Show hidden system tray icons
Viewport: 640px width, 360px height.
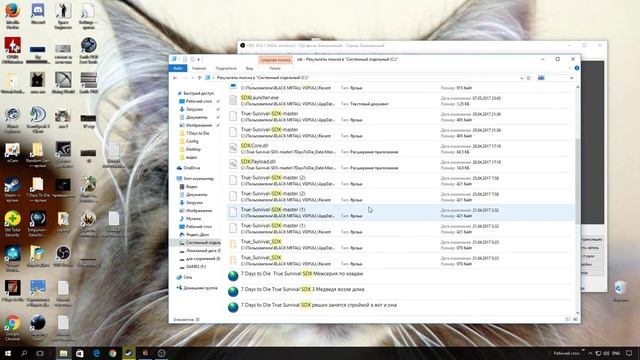[x=590, y=353]
